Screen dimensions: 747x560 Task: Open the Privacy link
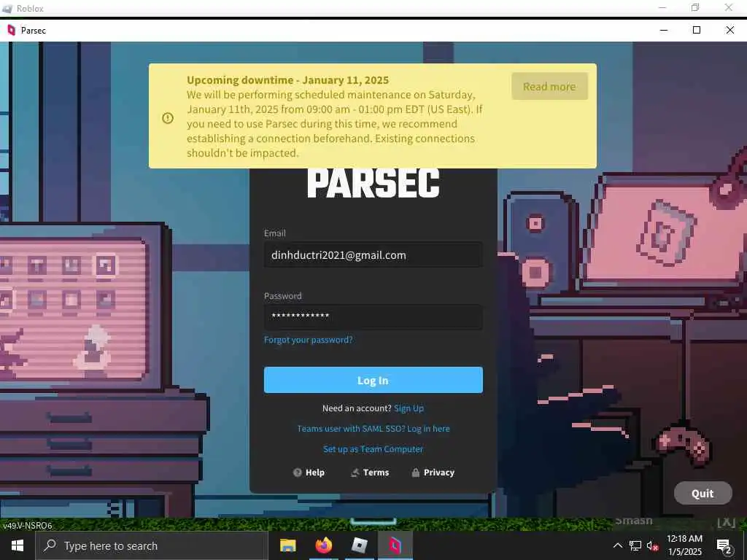(433, 472)
